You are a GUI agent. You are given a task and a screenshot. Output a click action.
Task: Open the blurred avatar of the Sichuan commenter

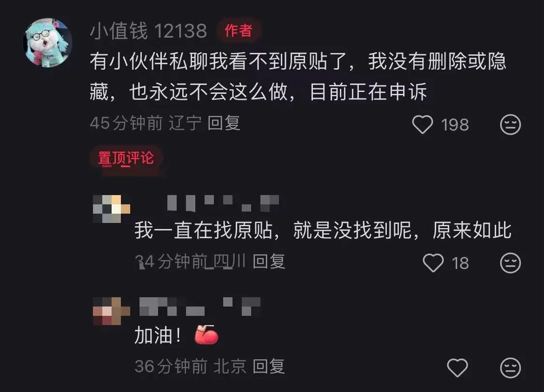111,209
